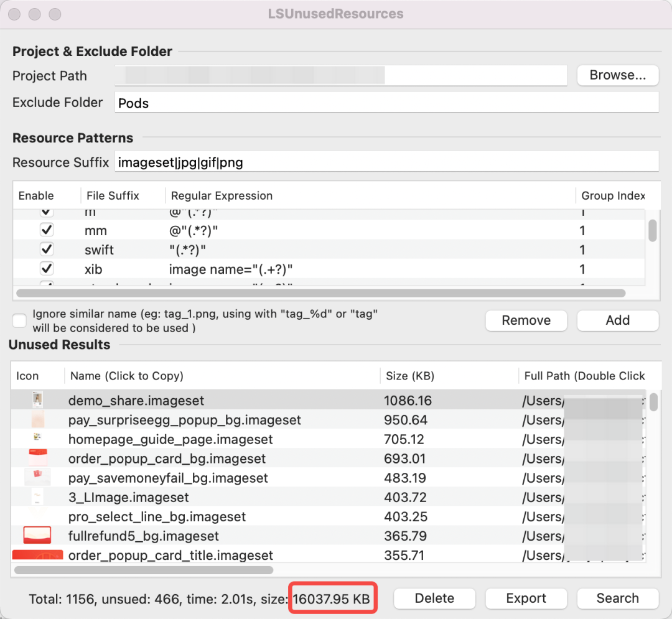Export the unused results list
Image resolution: width=672 pixels, height=619 pixels.
point(526,598)
